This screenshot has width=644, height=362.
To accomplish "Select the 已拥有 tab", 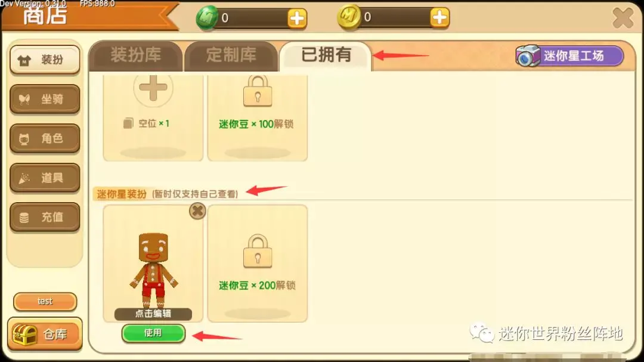I will [x=326, y=55].
